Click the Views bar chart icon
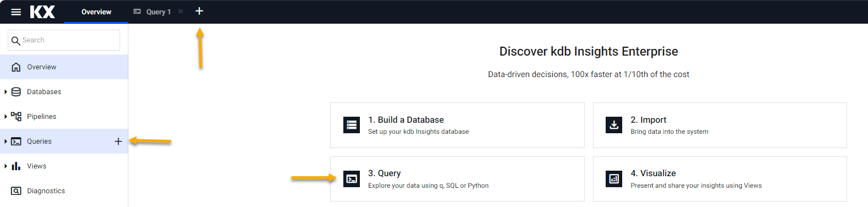The height and width of the screenshot is (207, 868). coord(16,166)
